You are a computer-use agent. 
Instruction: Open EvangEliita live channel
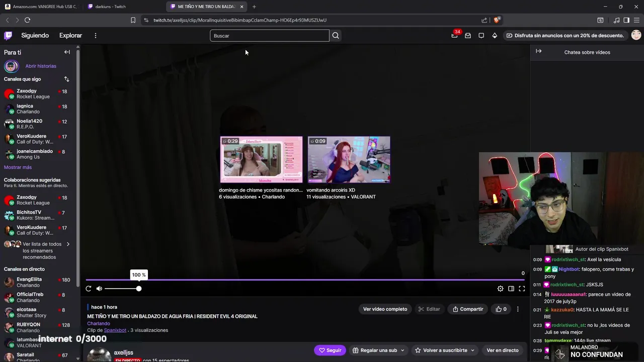point(39,282)
